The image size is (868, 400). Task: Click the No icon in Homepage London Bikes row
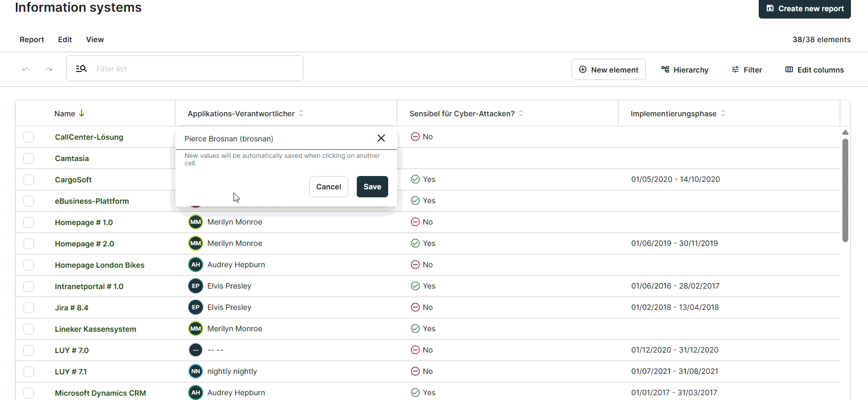click(415, 265)
